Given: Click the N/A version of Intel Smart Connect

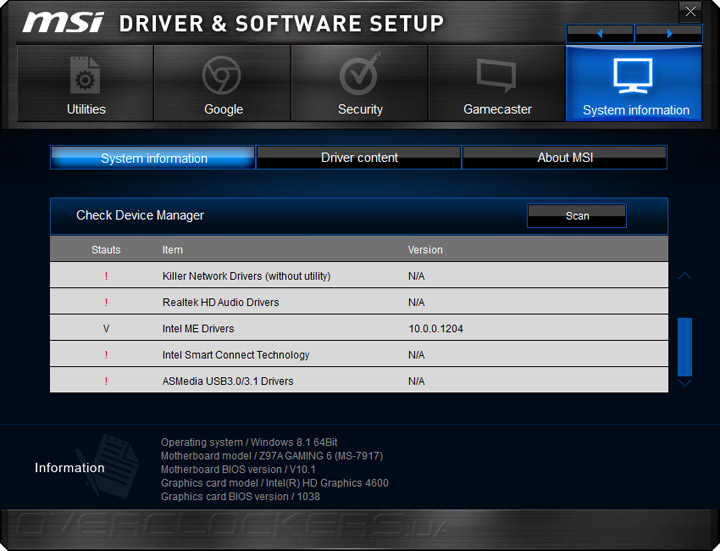Looking at the screenshot, I should click(x=416, y=355).
